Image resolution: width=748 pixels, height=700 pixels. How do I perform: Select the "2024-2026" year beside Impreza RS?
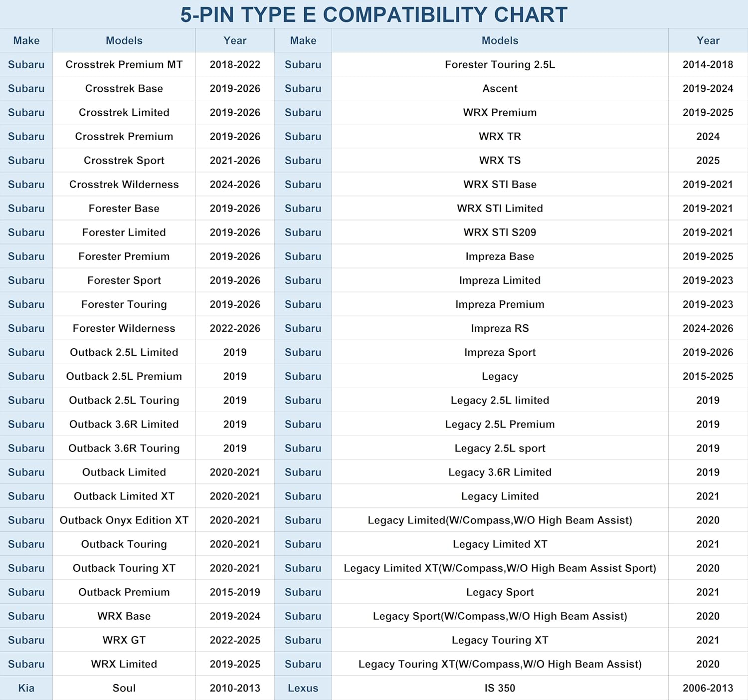point(708,328)
